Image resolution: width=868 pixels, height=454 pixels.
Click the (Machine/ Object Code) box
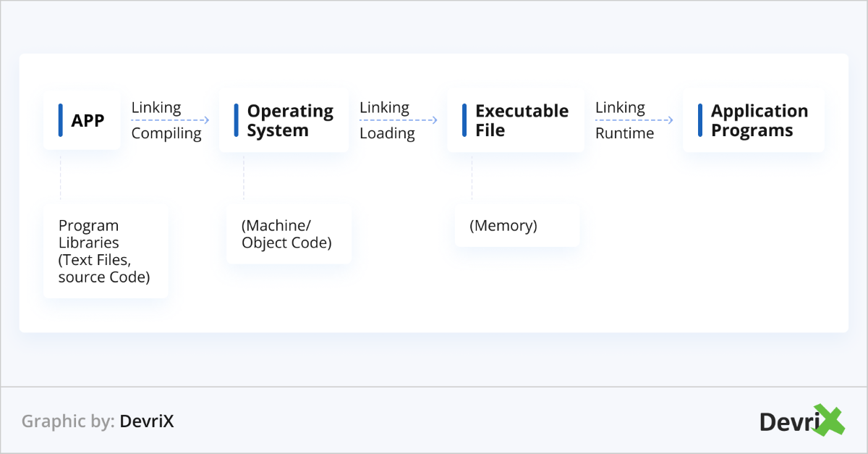pyautogui.click(x=289, y=234)
